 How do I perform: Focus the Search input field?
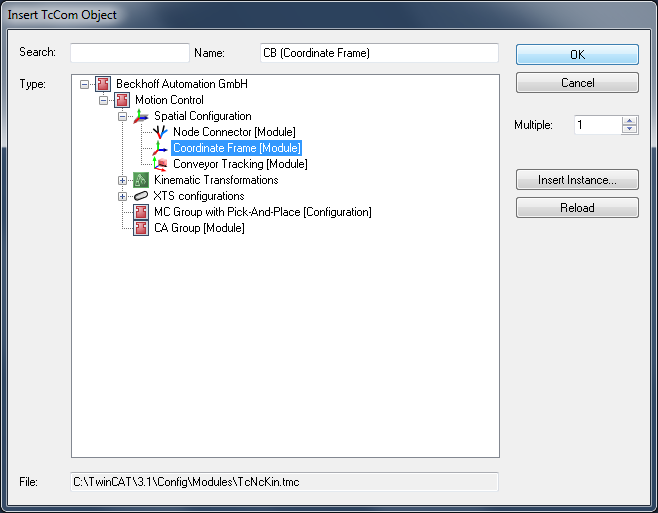pyautogui.click(x=130, y=53)
